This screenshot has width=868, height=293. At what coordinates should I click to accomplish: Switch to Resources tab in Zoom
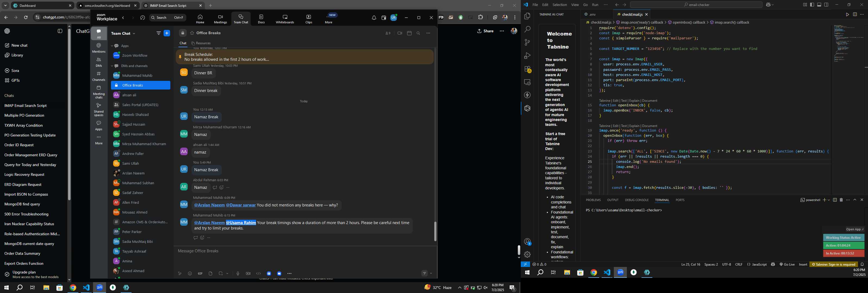201,43
